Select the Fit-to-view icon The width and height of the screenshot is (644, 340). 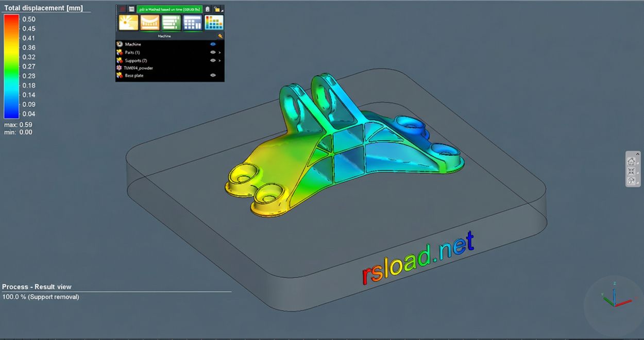coord(632,170)
